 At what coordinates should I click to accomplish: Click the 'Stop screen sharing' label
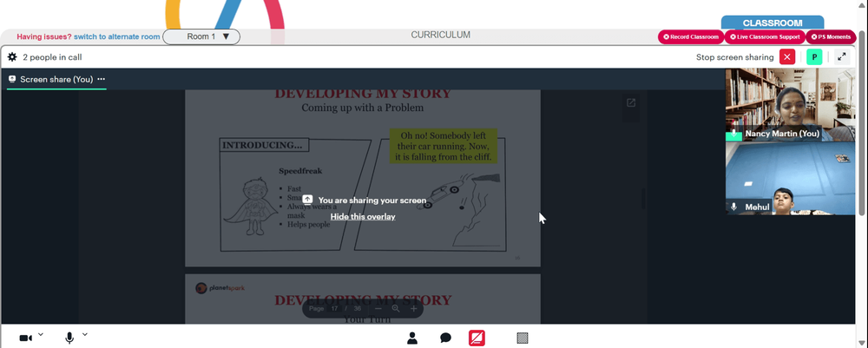click(x=734, y=57)
